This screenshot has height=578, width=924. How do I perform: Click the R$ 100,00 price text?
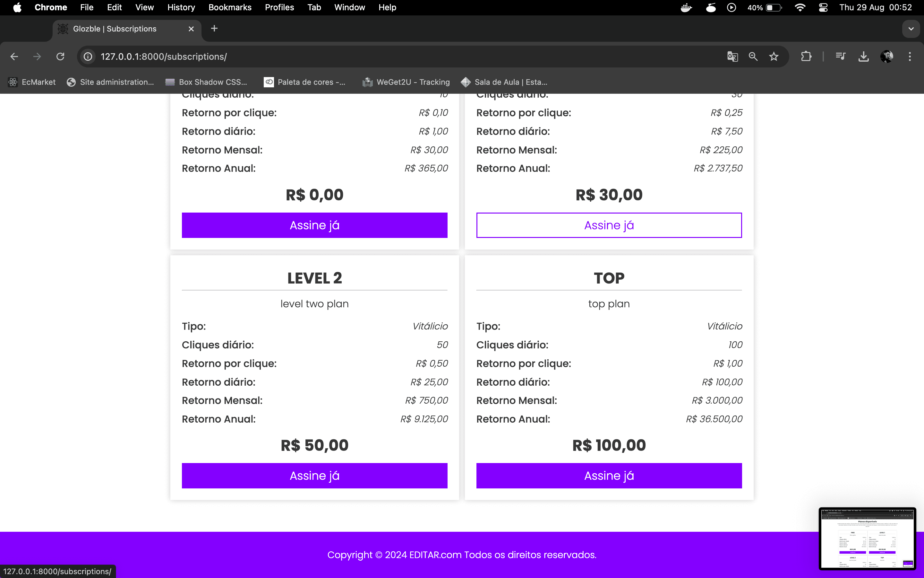(609, 445)
